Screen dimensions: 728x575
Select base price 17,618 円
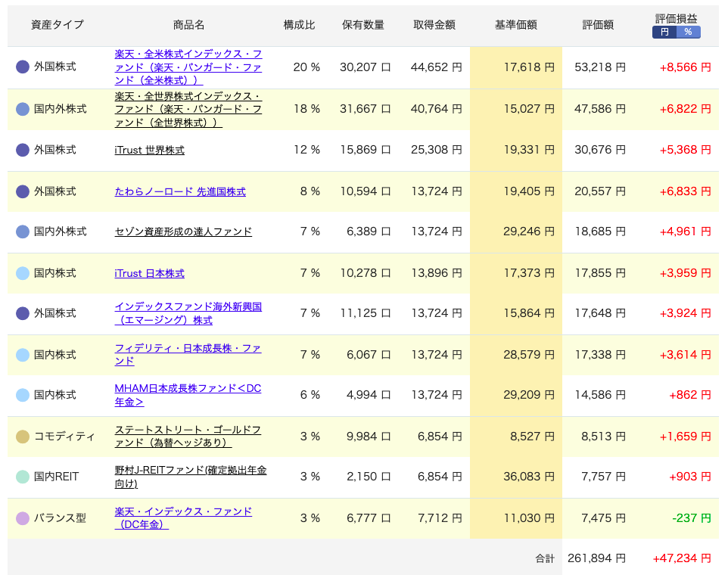[x=529, y=67]
